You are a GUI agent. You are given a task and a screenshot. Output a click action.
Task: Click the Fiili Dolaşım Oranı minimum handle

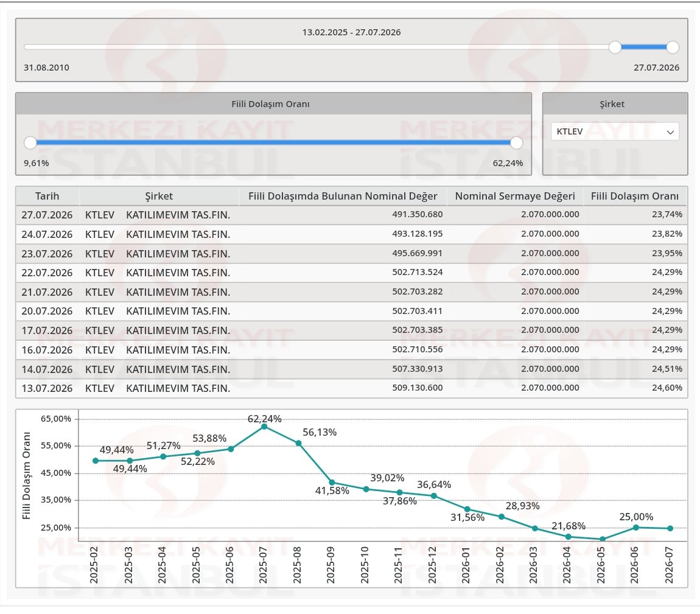coord(30,143)
